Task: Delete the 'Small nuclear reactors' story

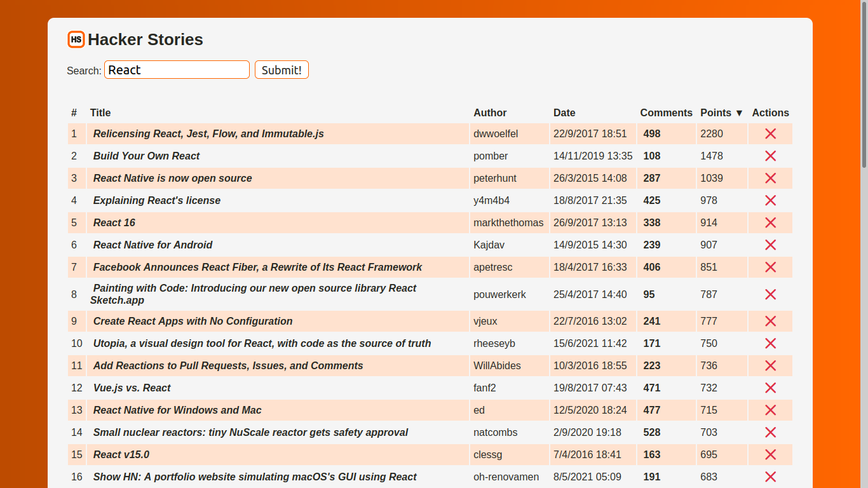Action: coord(770,432)
